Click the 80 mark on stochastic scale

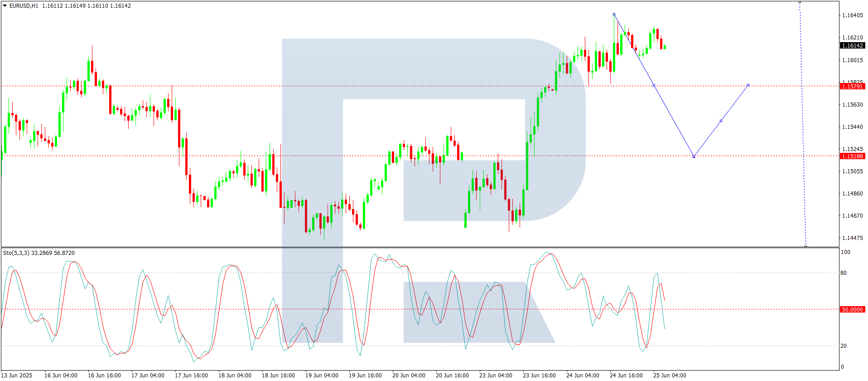click(844, 273)
